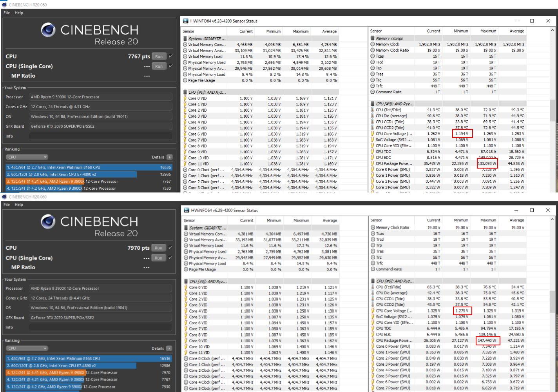Click the Core 4 Power (SMU) lightning icon

tap(372, 370)
